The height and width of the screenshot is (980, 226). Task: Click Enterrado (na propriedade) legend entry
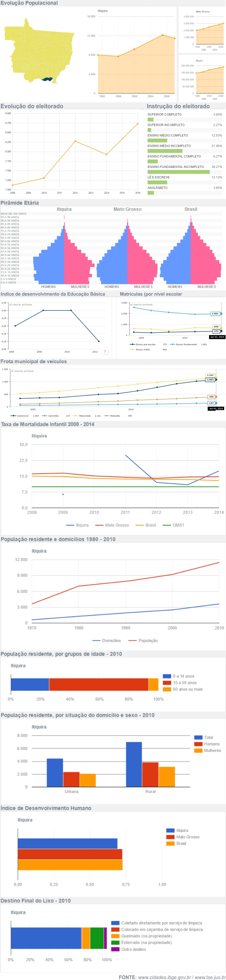tap(142, 943)
